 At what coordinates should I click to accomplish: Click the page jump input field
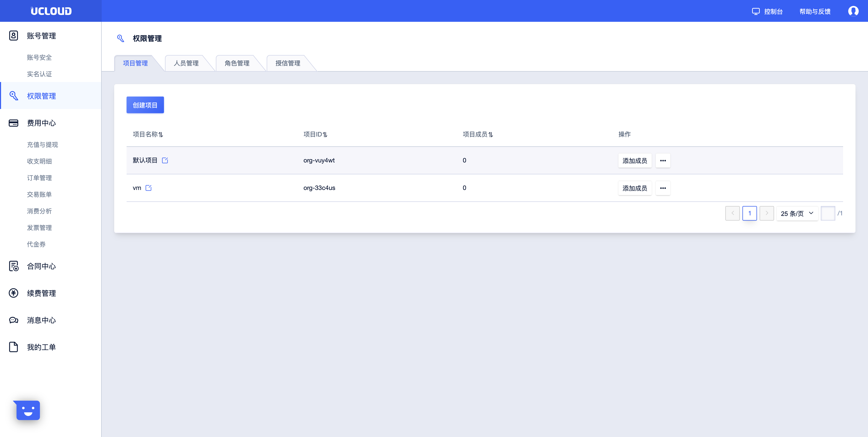pyautogui.click(x=828, y=214)
